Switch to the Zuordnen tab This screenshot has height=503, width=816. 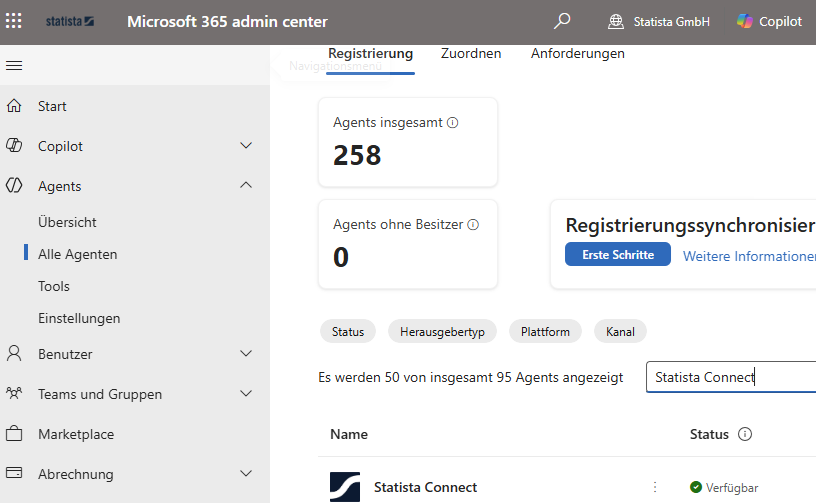(471, 54)
